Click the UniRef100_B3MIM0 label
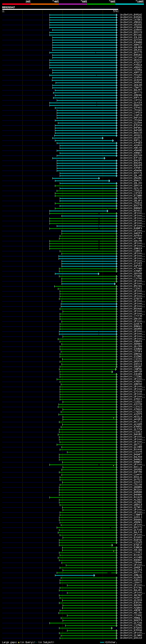This screenshot has width=146, height=644. pos(131,603)
